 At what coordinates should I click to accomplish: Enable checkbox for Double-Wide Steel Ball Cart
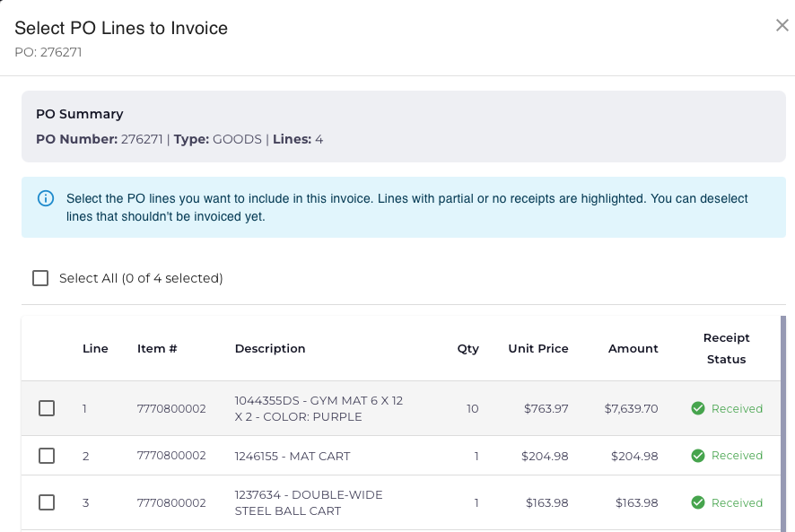(47, 502)
